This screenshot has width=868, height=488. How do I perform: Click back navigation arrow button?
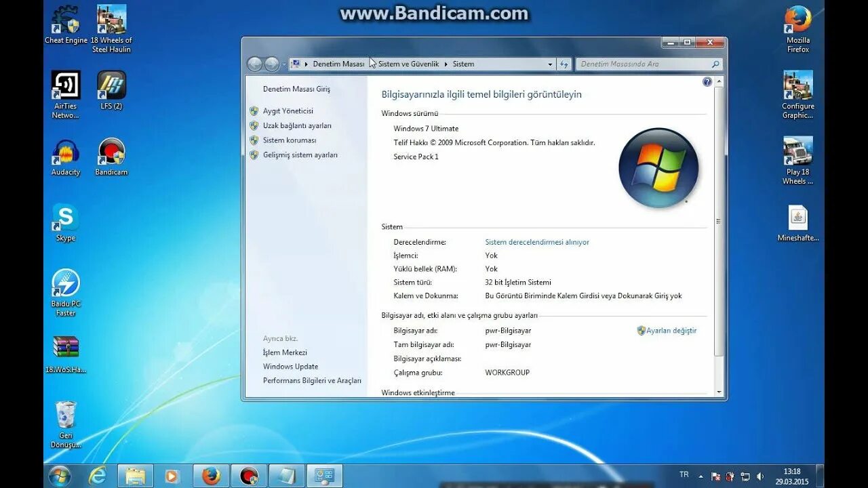click(255, 64)
